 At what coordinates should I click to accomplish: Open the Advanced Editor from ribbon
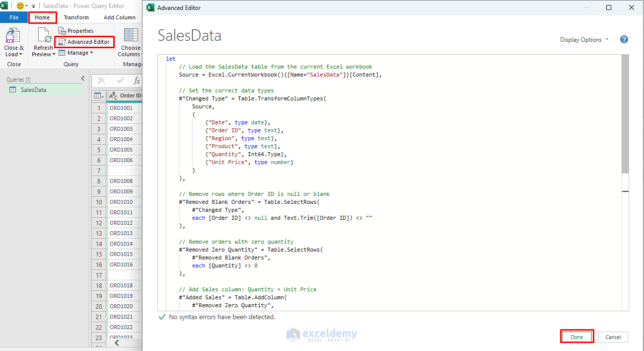click(x=84, y=42)
